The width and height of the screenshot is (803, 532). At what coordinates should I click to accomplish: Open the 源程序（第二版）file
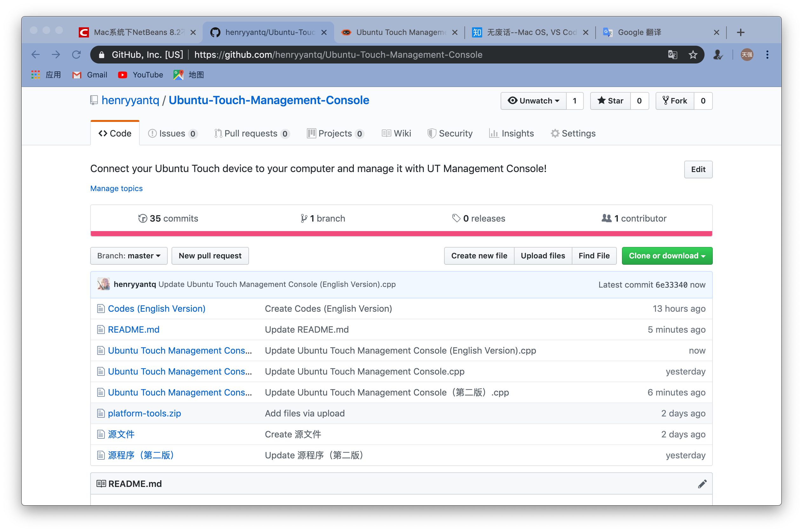pos(141,455)
